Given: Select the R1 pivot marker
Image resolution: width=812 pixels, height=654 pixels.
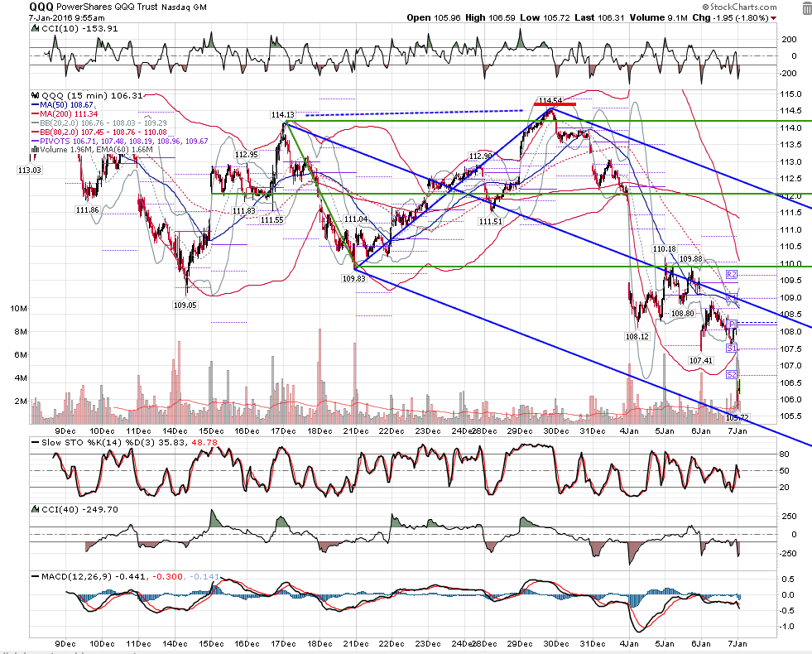Looking at the screenshot, I should [731, 298].
